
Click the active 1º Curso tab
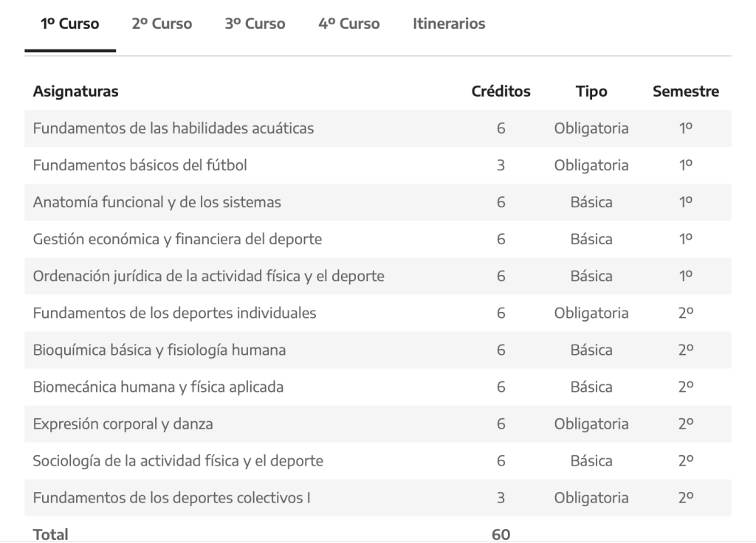[x=70, y=24]
